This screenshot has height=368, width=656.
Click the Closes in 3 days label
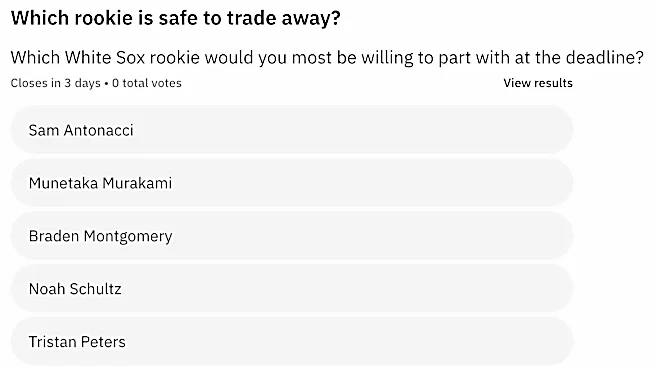[56, 83]
